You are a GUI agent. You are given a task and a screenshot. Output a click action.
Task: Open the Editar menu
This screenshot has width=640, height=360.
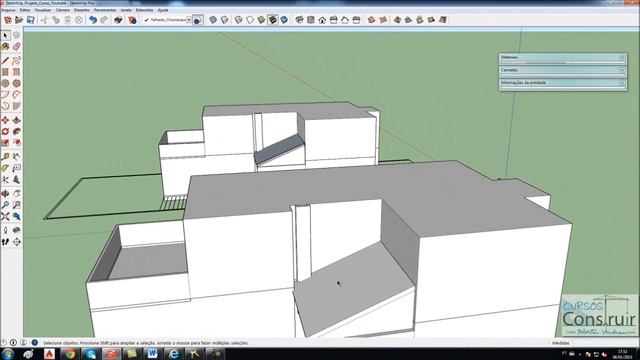click(x=25, y=10)
